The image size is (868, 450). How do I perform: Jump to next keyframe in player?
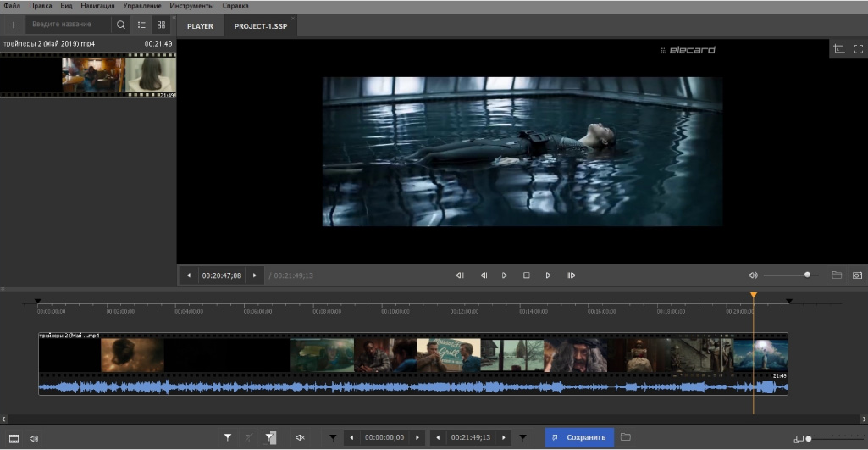(x=572, y=275)
